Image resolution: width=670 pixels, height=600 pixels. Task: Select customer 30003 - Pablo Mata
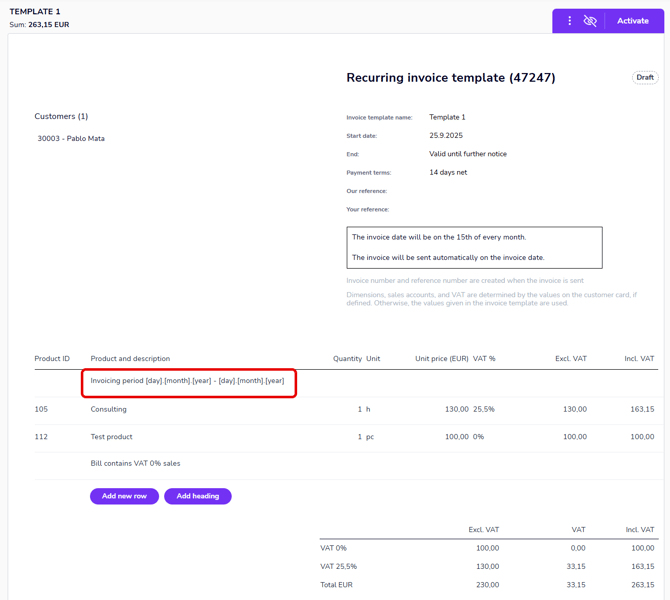click(71, 138)
